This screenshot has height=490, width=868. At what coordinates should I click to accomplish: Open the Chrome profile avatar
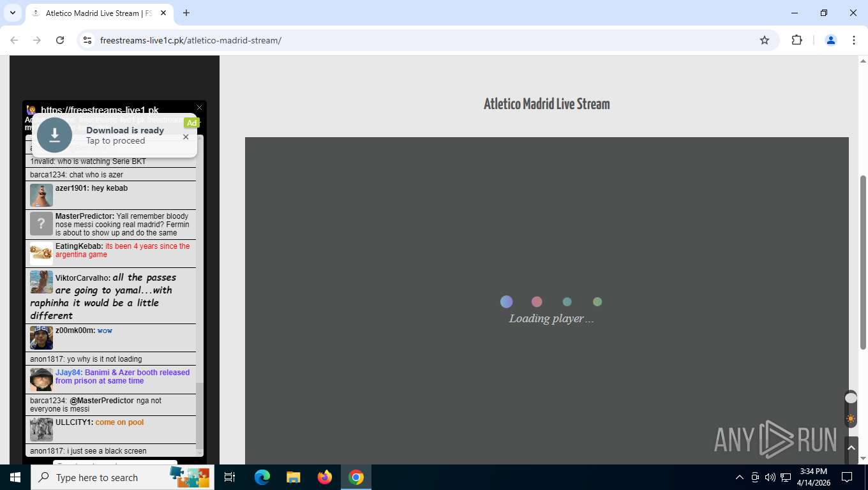point(831,40)
